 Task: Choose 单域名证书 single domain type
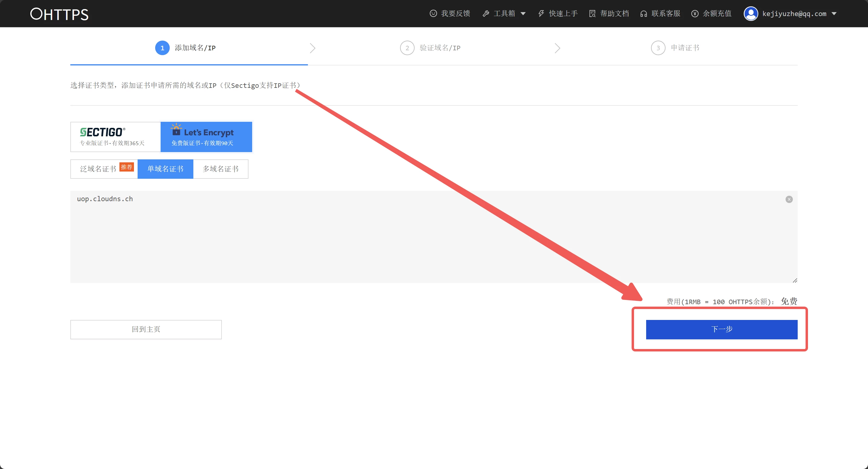coord(165,169)
